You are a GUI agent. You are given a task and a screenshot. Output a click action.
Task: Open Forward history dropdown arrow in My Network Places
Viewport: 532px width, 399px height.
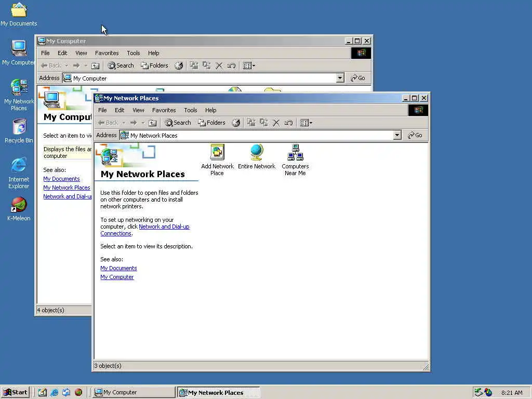click(143, 123)
